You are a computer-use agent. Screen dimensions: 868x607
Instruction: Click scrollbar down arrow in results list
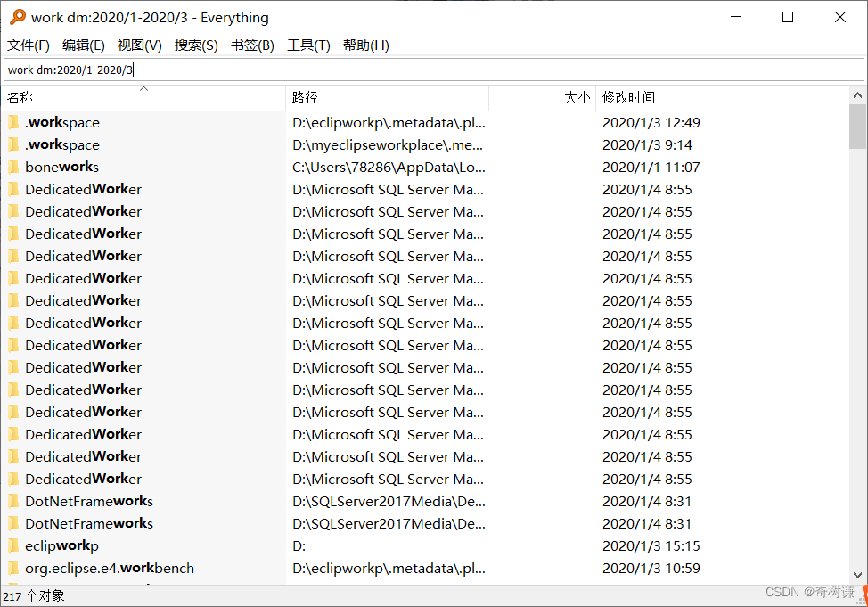click(857, 575)
